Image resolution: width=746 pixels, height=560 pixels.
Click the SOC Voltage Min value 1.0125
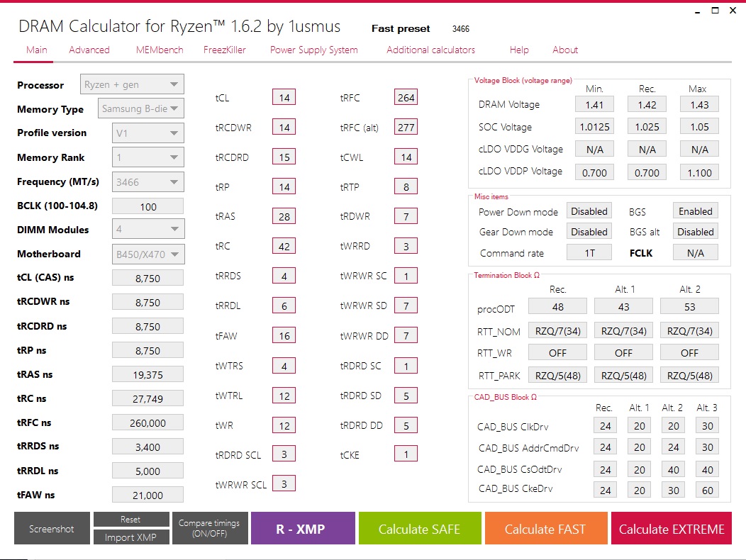click(x=595, y=127)
